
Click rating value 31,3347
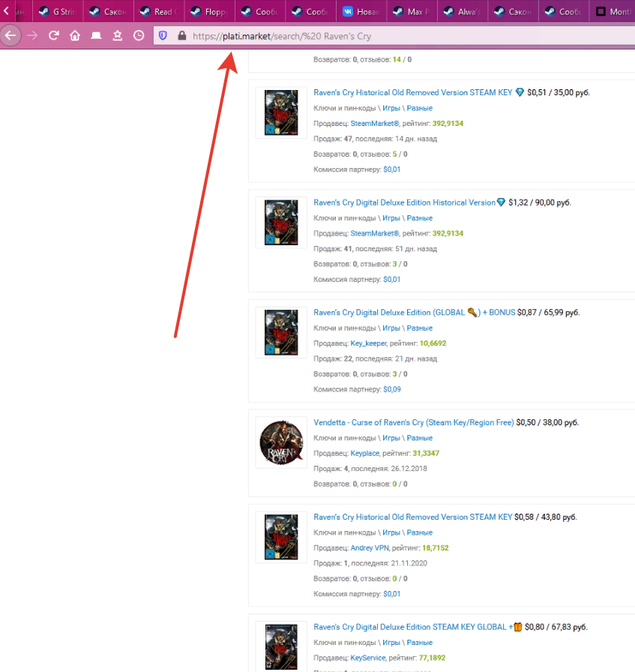click(x=426, y=453)
